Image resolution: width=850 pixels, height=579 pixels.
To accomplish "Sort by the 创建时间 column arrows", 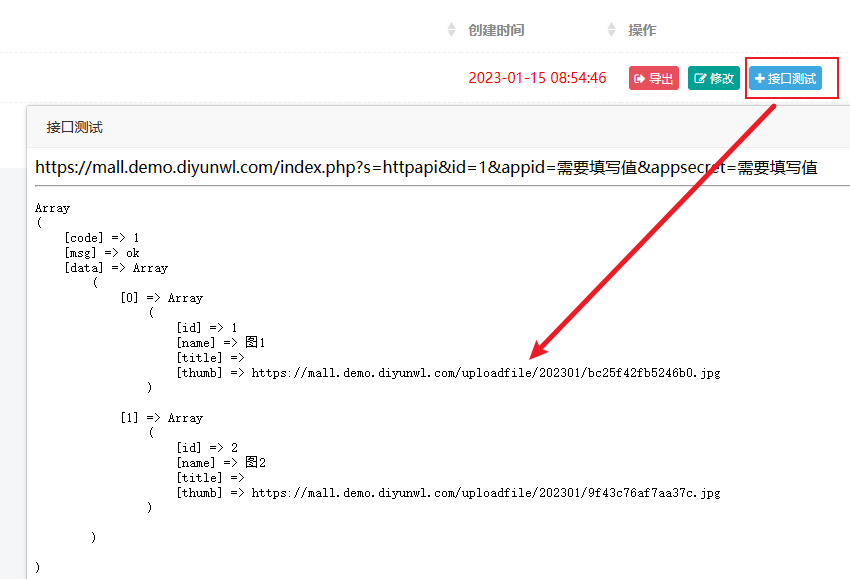I will point(451,30).
